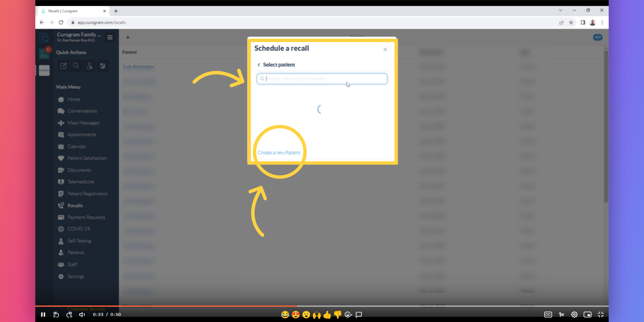Close the Schedule a recall dialog

pyautogui.click(x=385, y=49)
